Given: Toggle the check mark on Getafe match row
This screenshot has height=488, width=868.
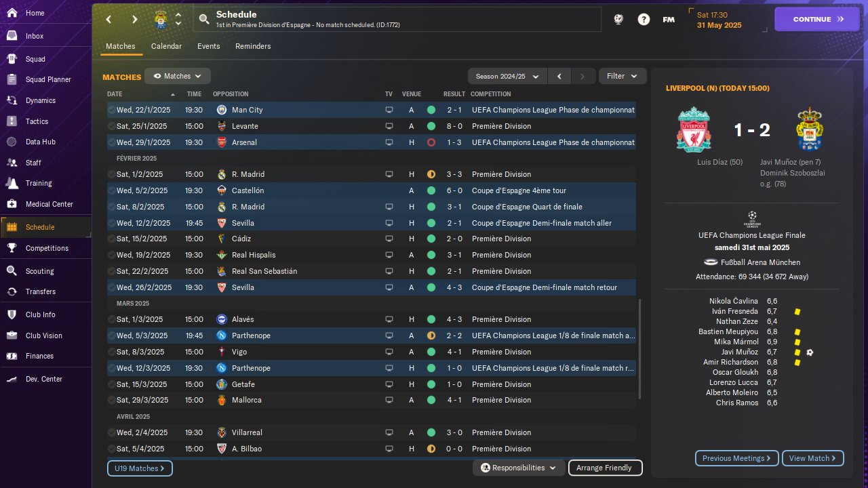Looking at the screenshot, I should coord(111,384).
